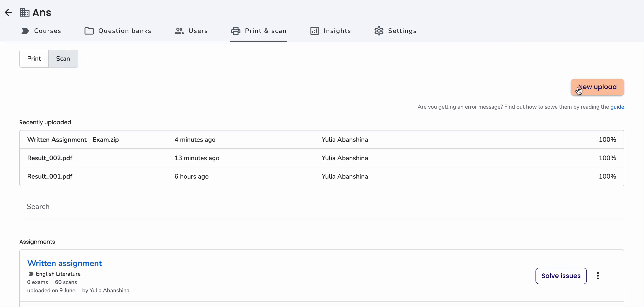
Task: Select the Scan toggle option
Action: click(63, 58)
